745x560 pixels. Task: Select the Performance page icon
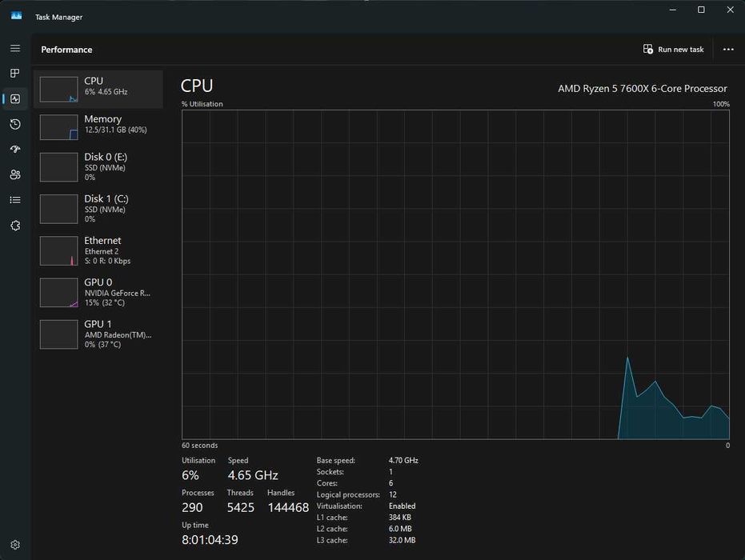coord(15,99)
